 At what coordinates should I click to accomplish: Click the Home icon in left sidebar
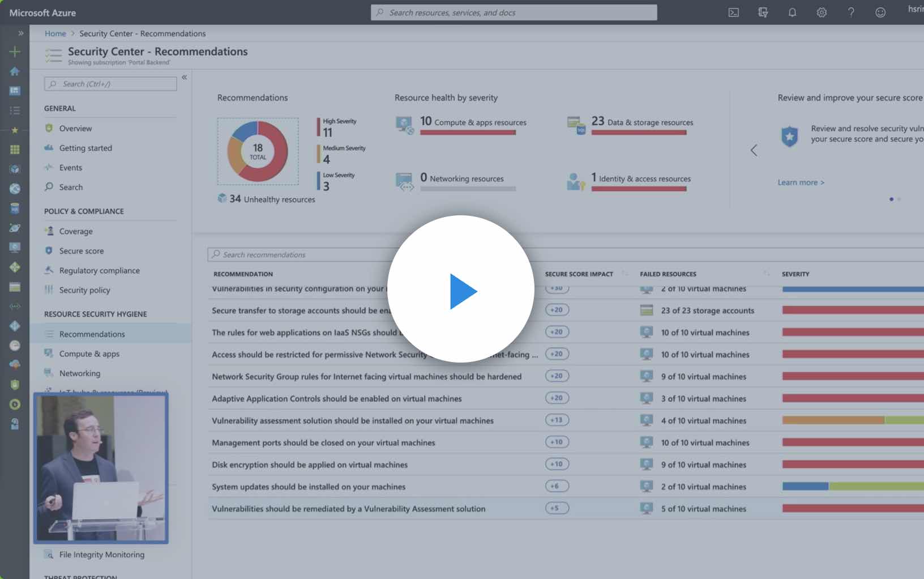pos(15,71)
